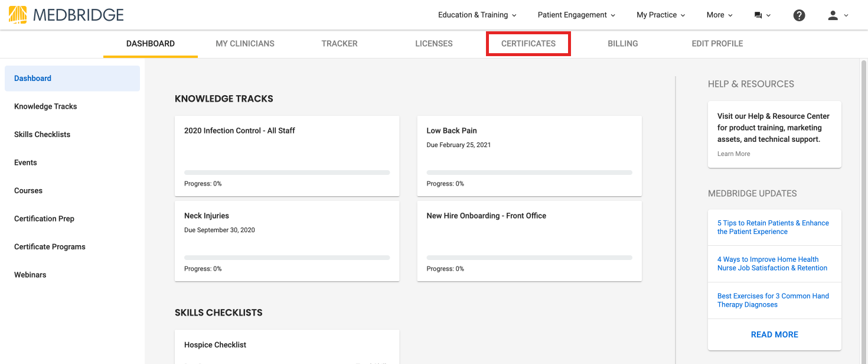
Task: Expand the Patient Engagement menu
Action: point(575,14)
